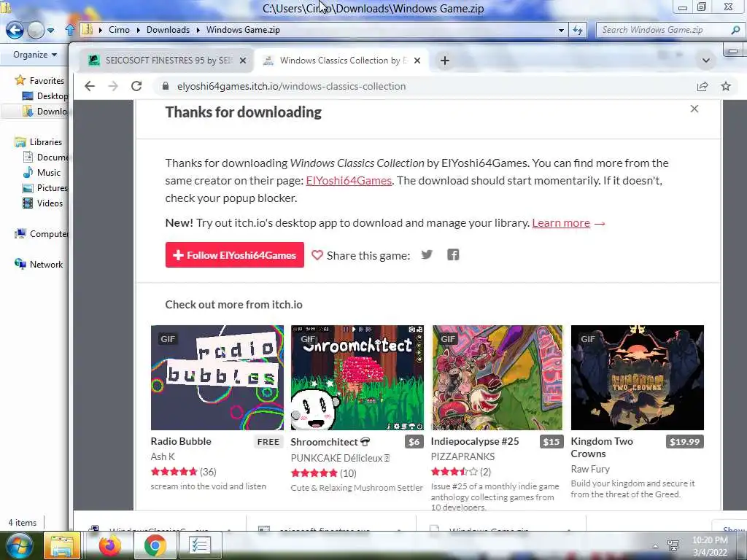Click the network icon in system tray
747x560 pixels.
click(x=673, y=546)
